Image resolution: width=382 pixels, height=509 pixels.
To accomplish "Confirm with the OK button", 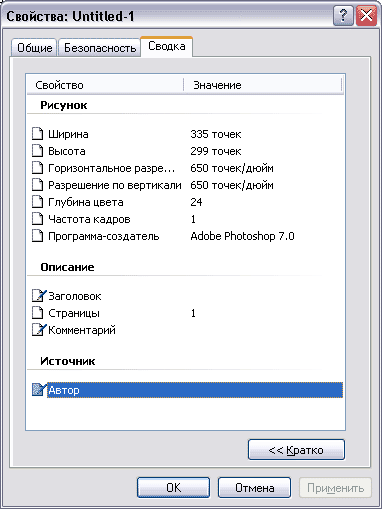I will (173, 488).
